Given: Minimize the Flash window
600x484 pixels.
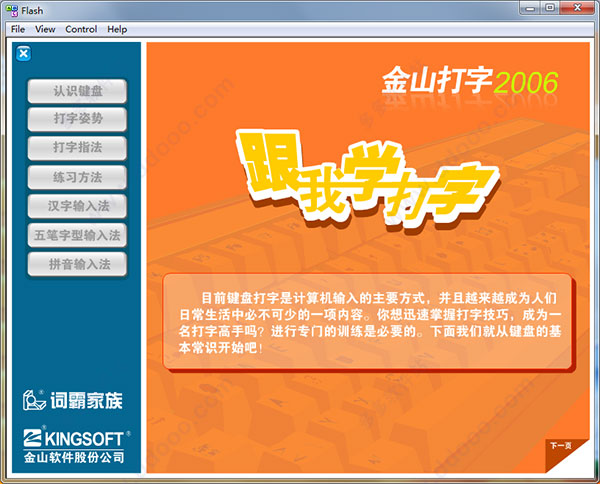Looking at the screenshot, I should coord(530,8).
